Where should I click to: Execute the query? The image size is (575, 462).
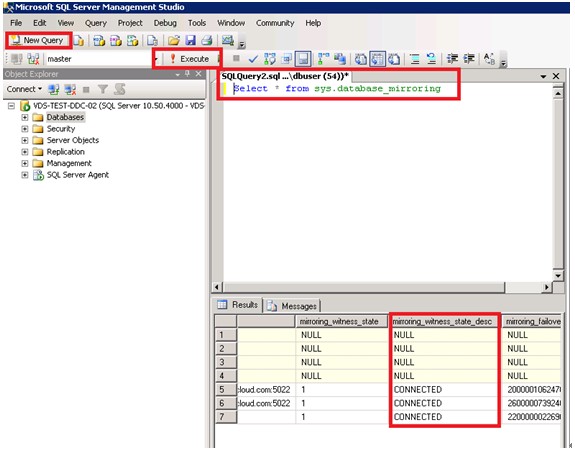tap(190, 59)
